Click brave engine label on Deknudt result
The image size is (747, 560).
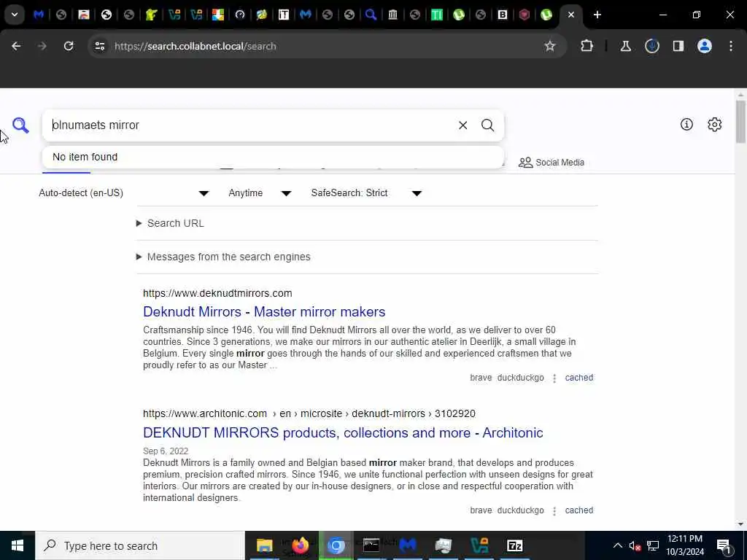(x=481, y=378)
